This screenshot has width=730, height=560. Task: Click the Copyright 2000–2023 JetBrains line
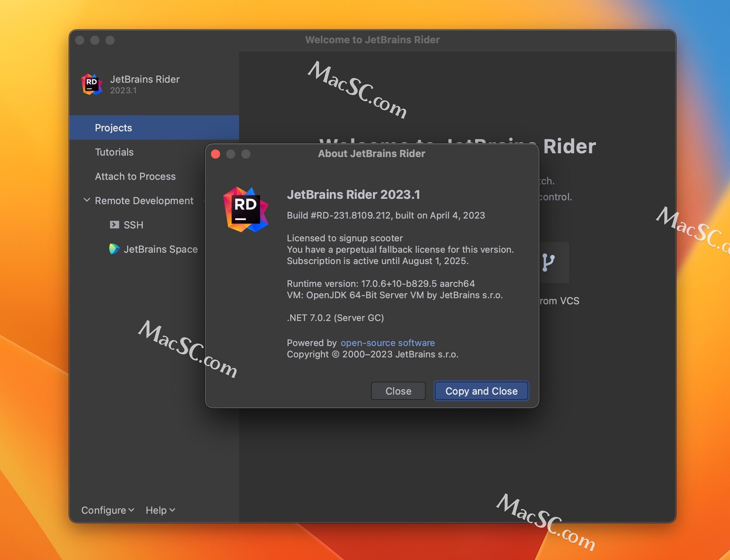pyautogui.click(x=373, y=354)
